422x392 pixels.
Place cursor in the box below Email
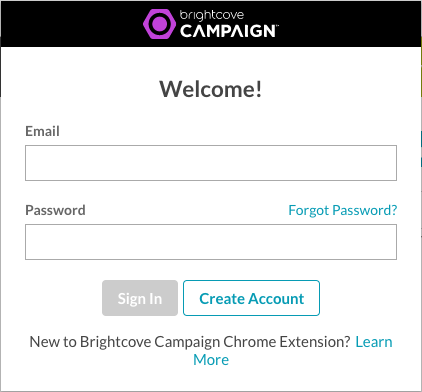pyautogui.click(x=211, y=163)
